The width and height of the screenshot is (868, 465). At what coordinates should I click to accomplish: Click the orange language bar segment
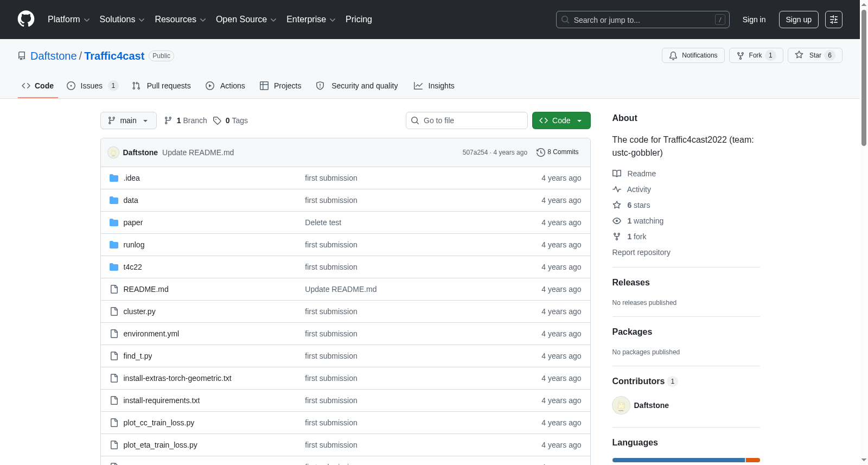[x=753, y=460]
